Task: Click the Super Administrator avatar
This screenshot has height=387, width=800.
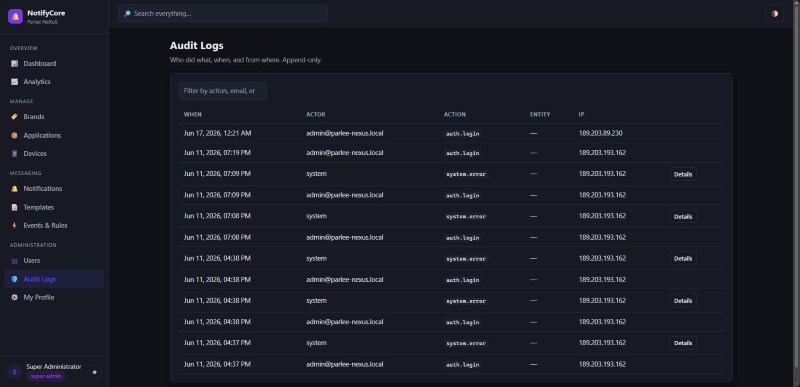Action: tap(14, 372)
